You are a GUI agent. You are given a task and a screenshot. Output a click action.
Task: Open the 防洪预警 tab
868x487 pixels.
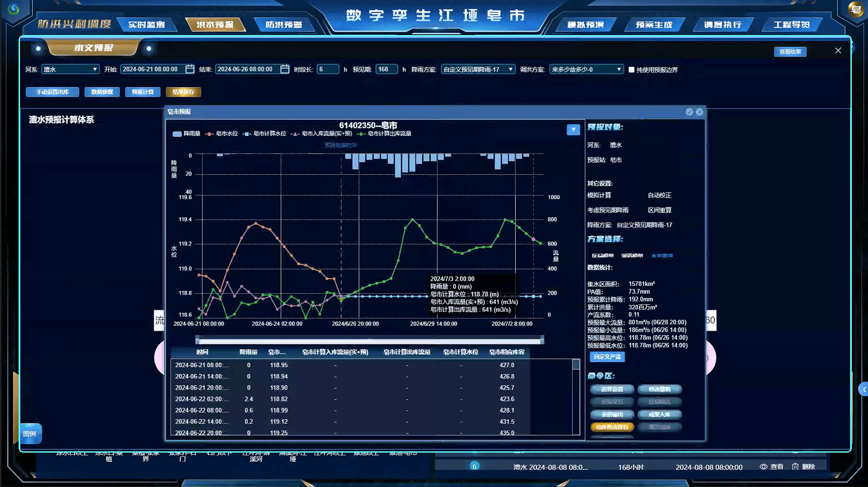284,24
